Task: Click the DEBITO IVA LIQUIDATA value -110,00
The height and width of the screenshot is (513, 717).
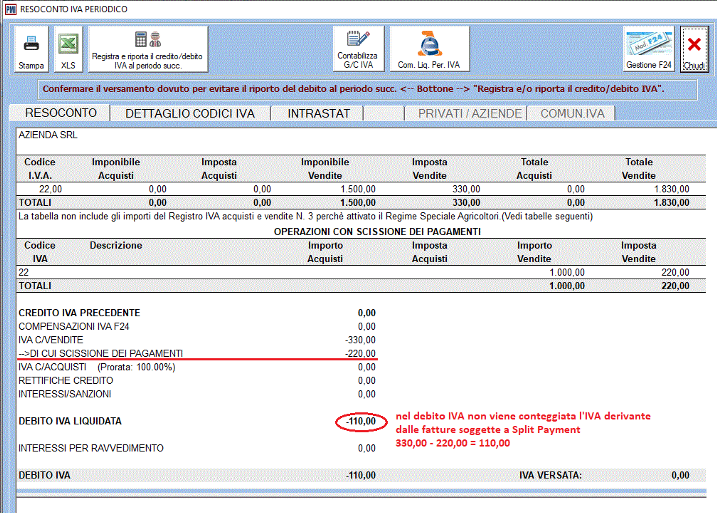Action: [x=356, y=422]
